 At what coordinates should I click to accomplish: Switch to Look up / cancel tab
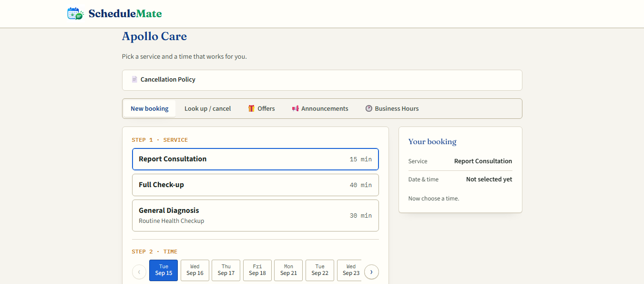point(208,108)
